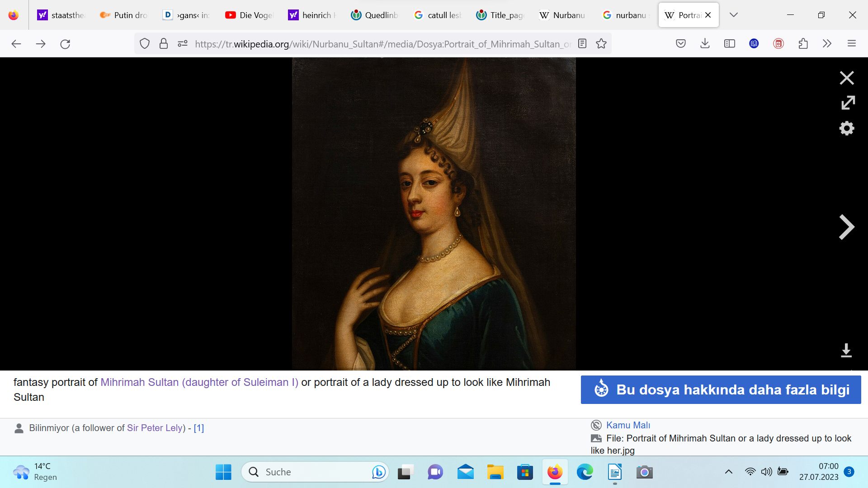868x488 pixels.
Task: Open Sir Peter Lely link
Action: click(x=155, y=428)
